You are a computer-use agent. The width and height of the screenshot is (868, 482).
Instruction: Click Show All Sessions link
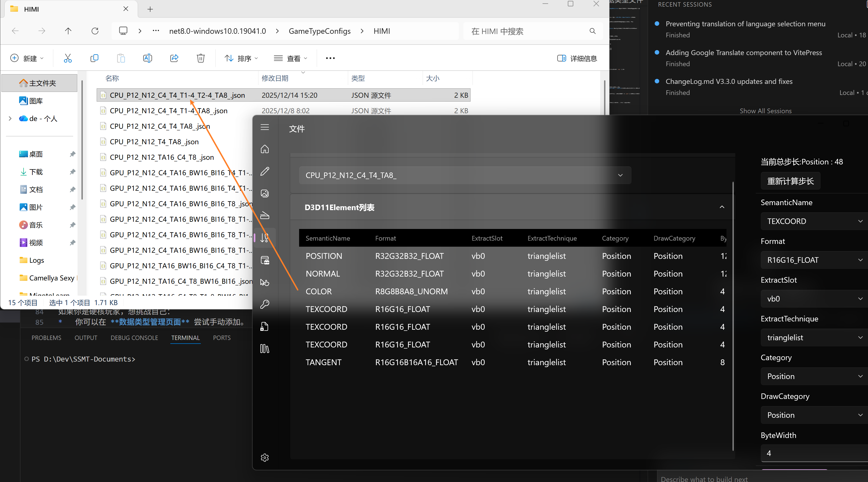[x=765, y=111]
